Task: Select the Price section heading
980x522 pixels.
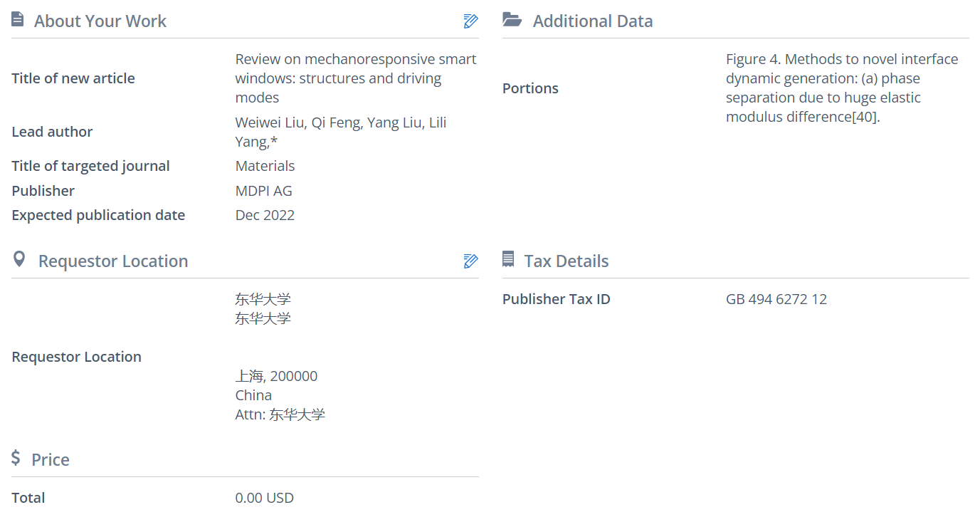Action: [x=51, y=460]
